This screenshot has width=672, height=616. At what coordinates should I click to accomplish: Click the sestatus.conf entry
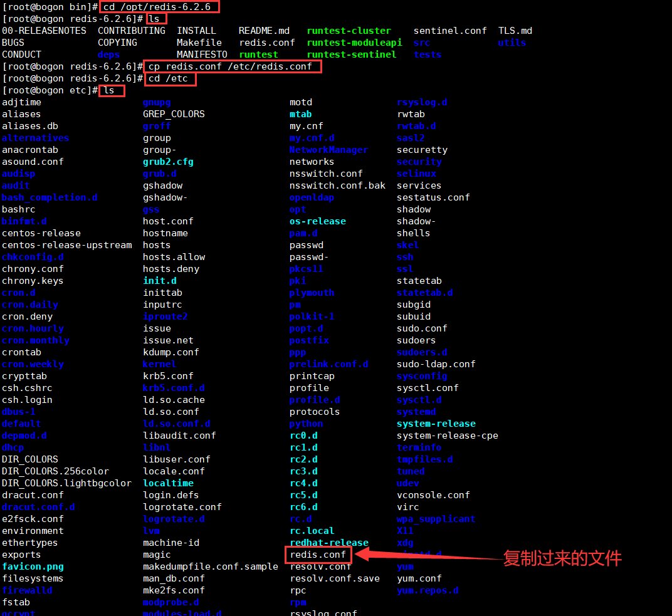pyautogui.click(x=433, y=197)
